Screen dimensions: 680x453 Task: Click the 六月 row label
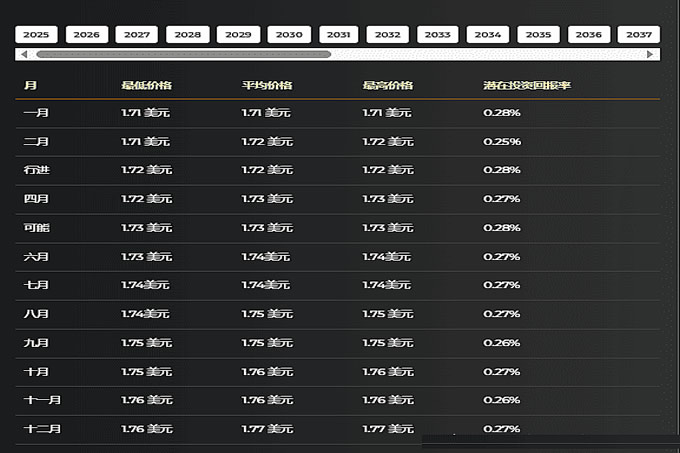coord(36,257)
